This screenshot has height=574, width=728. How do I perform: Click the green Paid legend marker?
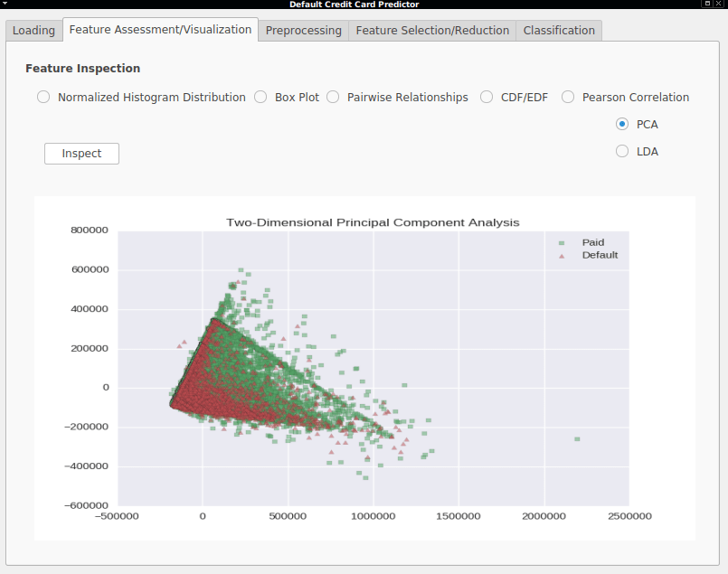point(562,242)
